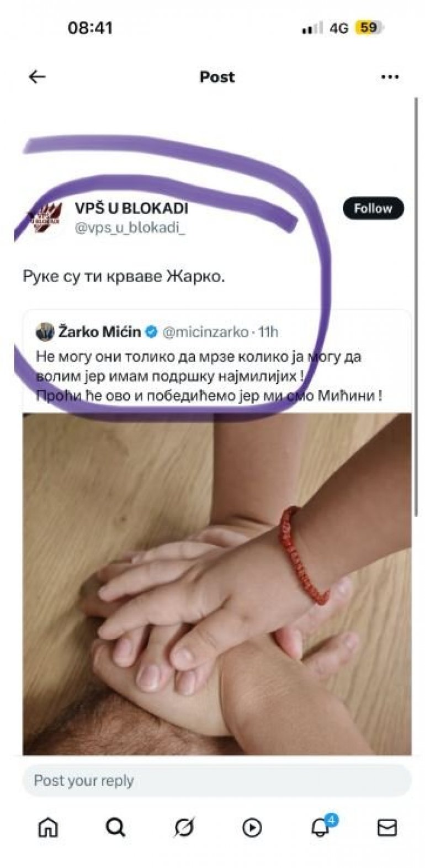This screenshot has height=868, width=425.
Task: Open VPŠ U BLOKADI profile avatar
Action: (x=46, y=218)
